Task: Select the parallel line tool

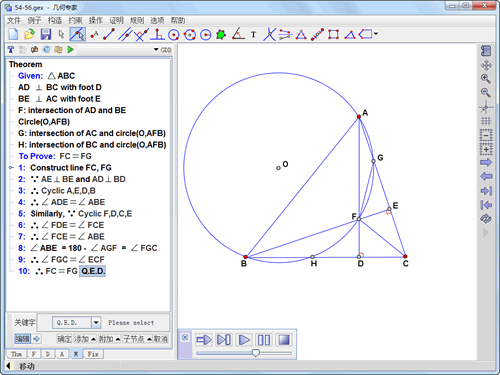Action: (125, 34)
